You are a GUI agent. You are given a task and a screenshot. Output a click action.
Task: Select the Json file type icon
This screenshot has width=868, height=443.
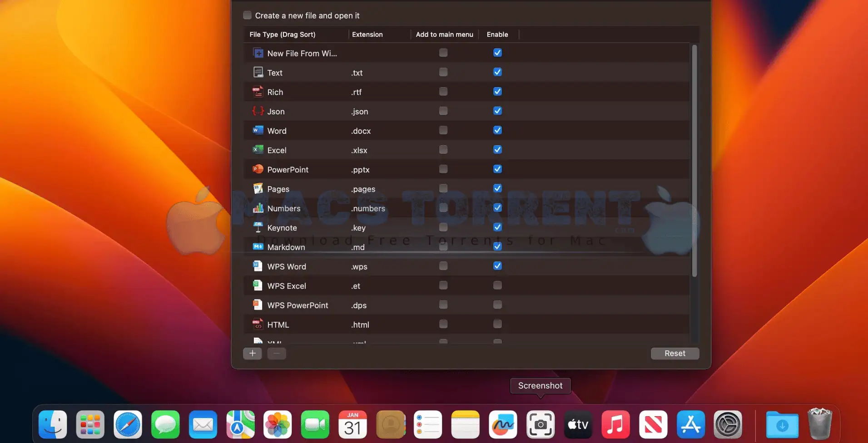[258, 111]
